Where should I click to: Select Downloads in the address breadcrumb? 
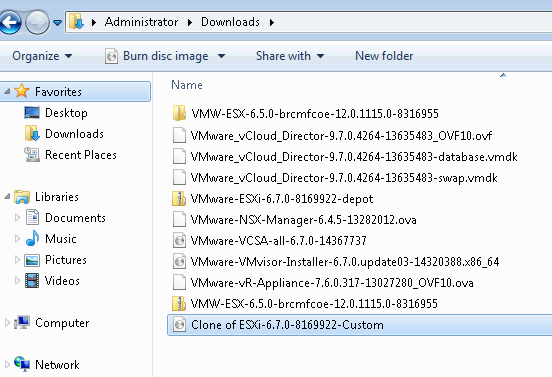(230, 22)
